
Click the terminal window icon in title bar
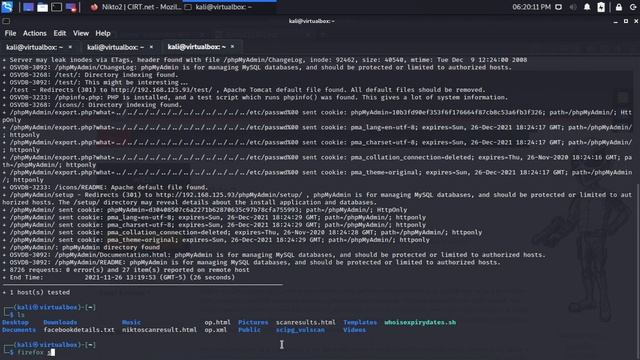[6, 21]
